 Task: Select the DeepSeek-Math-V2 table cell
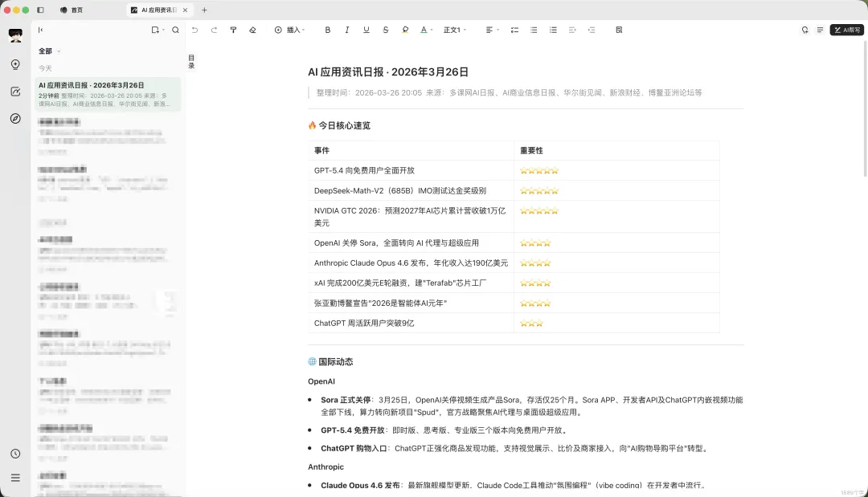411,191
